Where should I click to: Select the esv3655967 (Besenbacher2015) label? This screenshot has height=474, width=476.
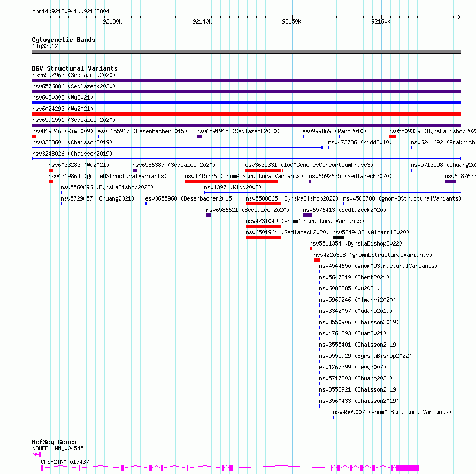[x=142, y=131]
